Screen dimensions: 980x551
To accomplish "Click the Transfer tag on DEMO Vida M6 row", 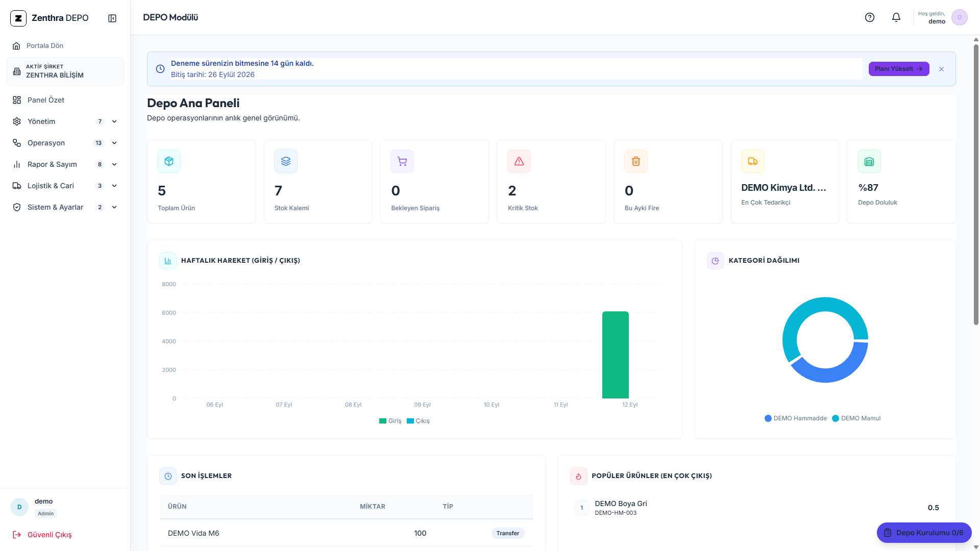I will click(x=508, y=533).
